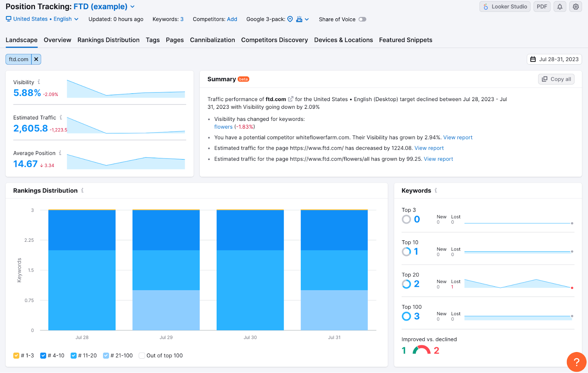The height and width of the screenshot is (373, 588).
Task: Click the Looker Studio button
Action: pyautogui.click(x=505, y=7)
